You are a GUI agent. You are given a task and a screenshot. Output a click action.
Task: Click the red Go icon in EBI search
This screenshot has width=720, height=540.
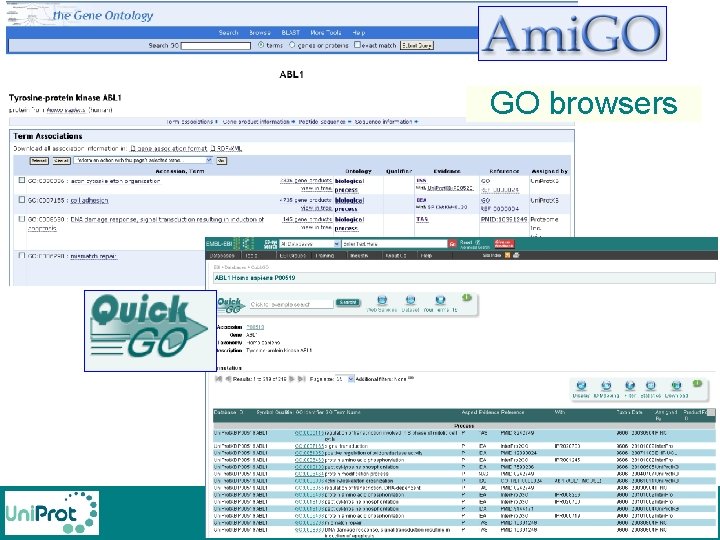click(452, 244)
